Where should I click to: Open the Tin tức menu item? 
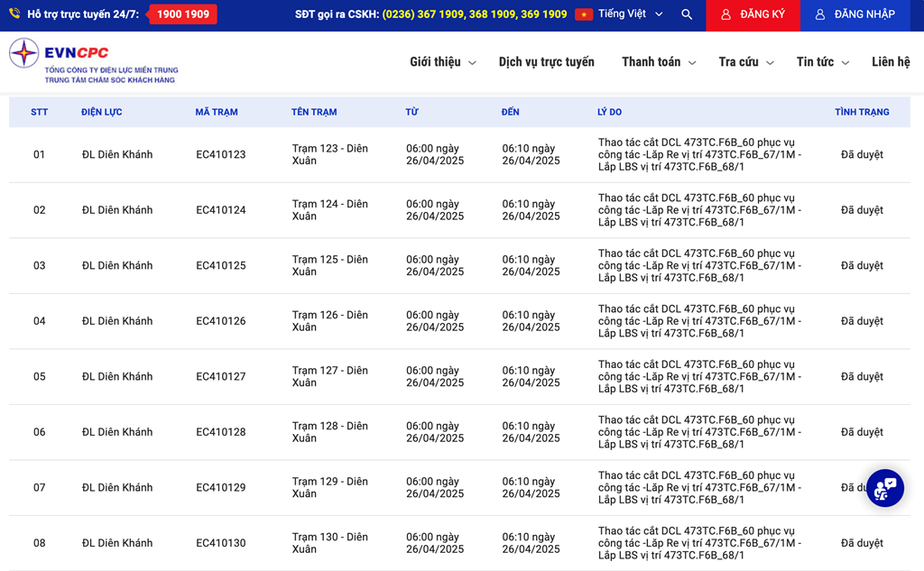point(815,62)
